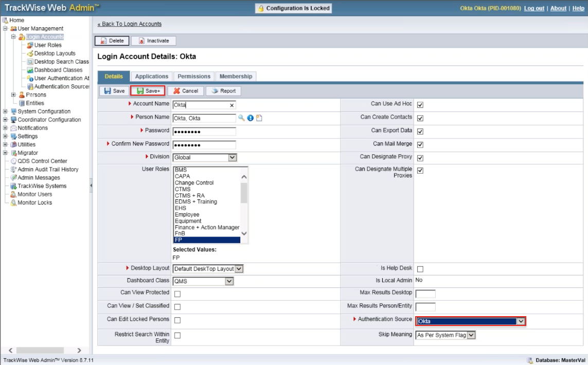Open the Authentication Source dropdown
The width and height of the screenshot is (588, 365).
pos(521,321)
